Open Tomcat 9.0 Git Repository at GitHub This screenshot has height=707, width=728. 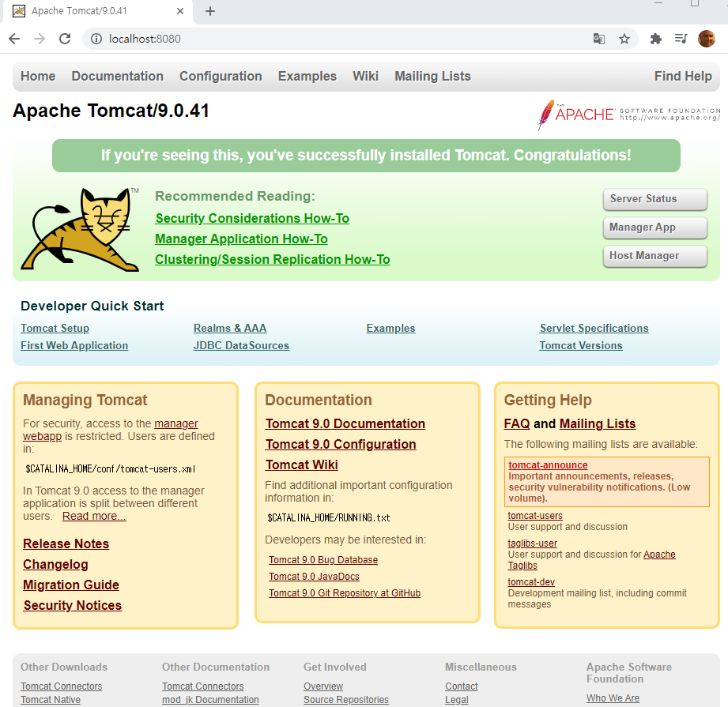tap(345, 593)
